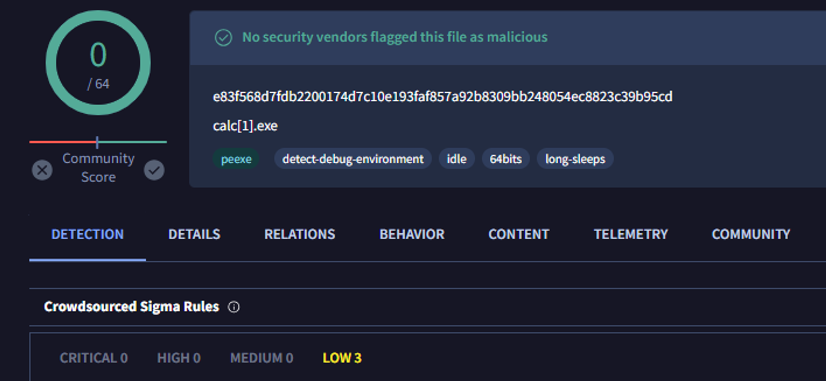Click the 64bits tag
The width and height of the screenshot is (826, 381).
point(506,159)
